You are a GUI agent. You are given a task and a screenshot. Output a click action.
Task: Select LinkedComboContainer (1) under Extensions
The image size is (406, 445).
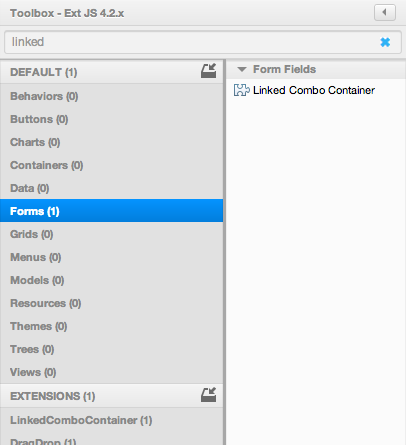click(x=111, y=420)
